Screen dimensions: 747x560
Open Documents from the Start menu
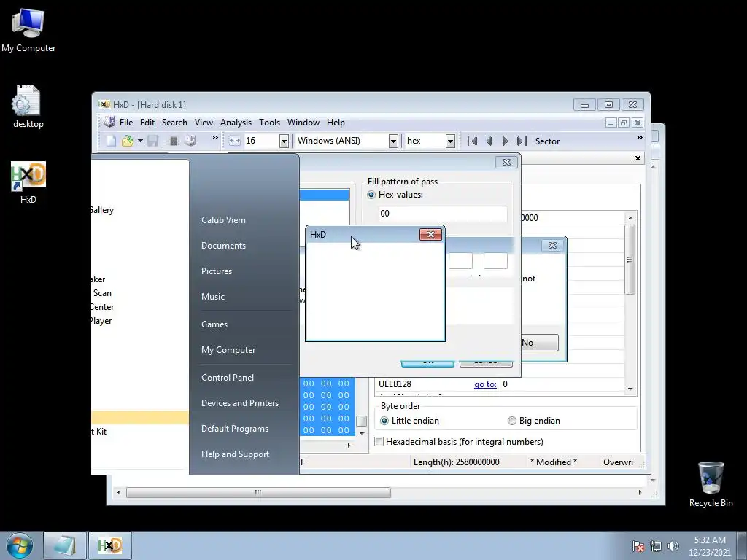(223, 246)
